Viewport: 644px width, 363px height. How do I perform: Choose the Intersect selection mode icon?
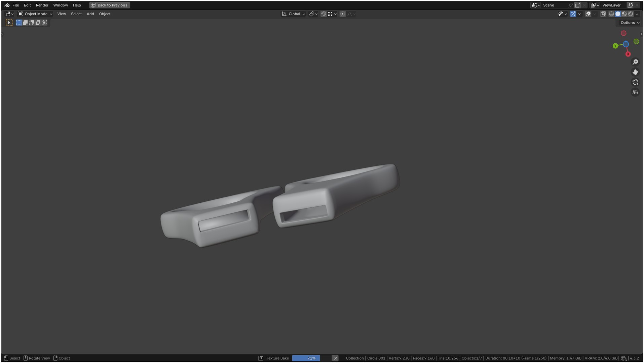tap(44, 23)
